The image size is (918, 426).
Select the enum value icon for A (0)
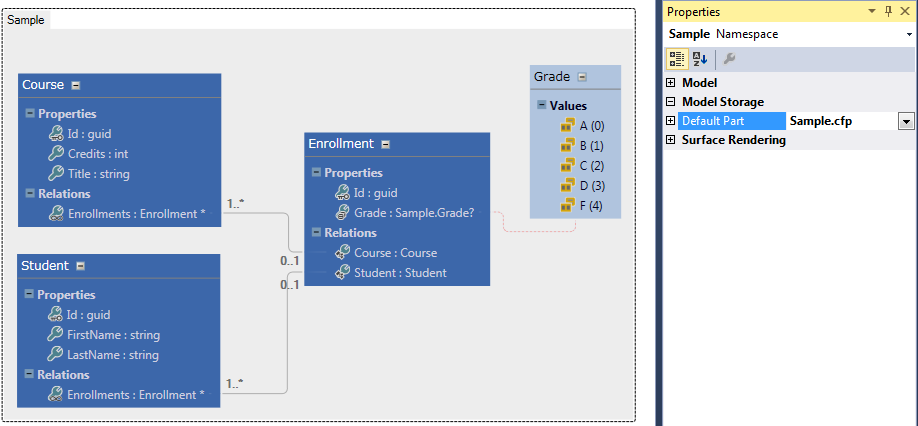coord(568,126)
